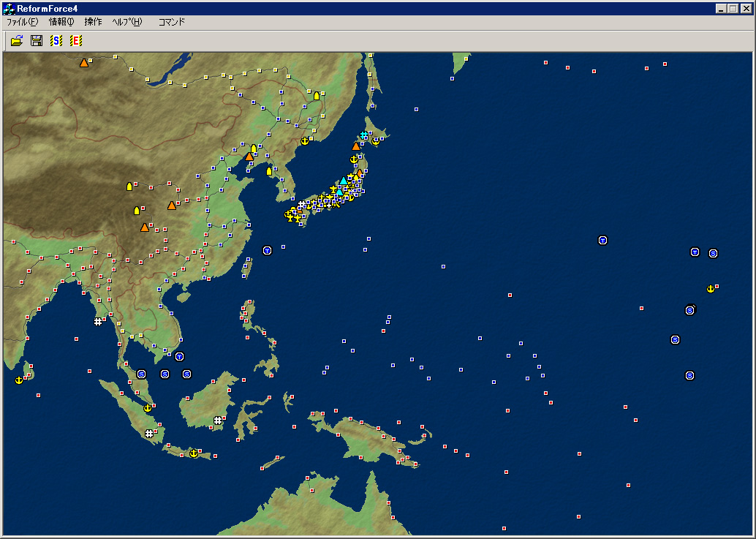The width and height of the screenshot is (756, 539).
Task: Select the S fleet marker nearest Borneo
Action: coord(187,374)
